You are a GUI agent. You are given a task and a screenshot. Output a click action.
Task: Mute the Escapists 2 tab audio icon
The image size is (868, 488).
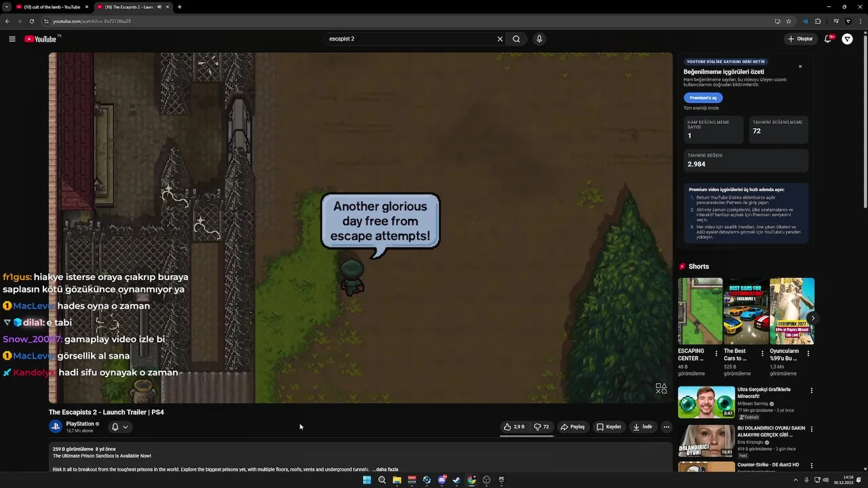click(x=159, y=7)
